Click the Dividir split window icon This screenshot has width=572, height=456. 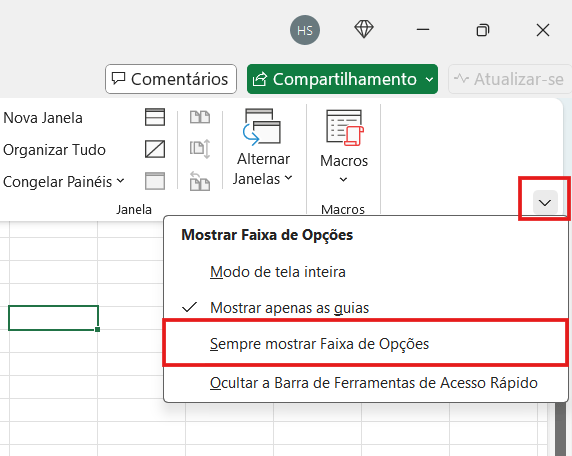coord(155,117)
